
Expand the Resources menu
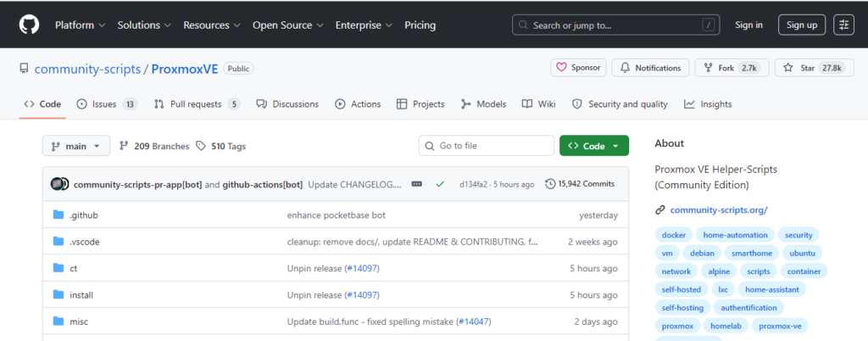211,25
